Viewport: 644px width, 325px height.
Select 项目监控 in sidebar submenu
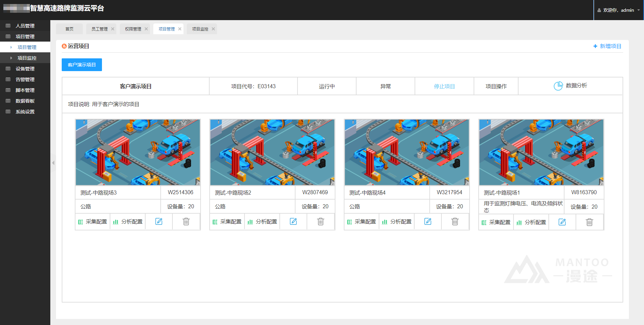pyautogui.click(x=27, y=58)
